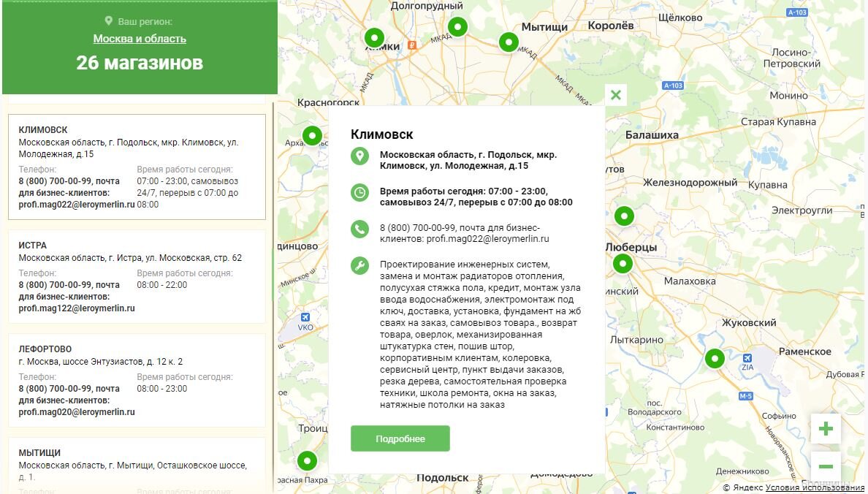The image size is (868, 494).
Task: Click the location pin icon in popup
Action: (359, 156)
